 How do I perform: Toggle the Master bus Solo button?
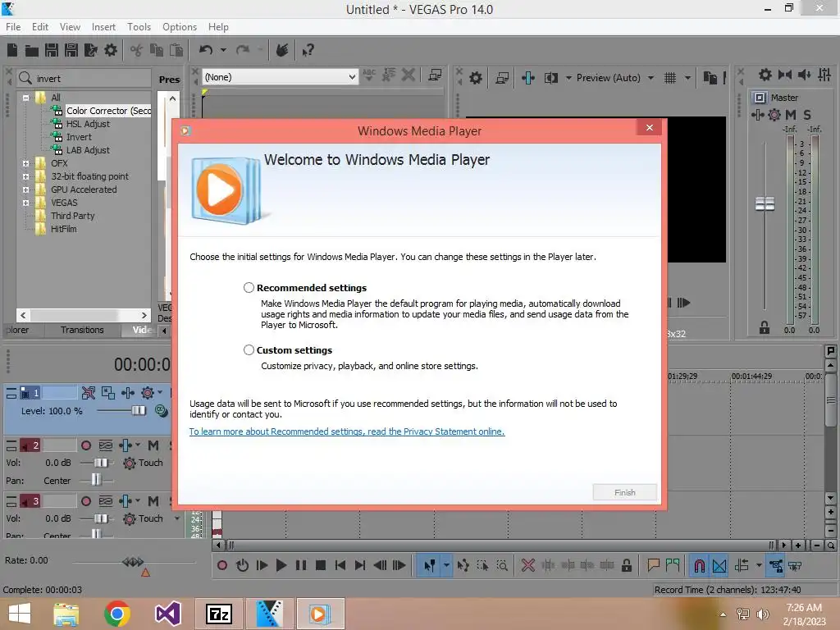pyautogui.click(x=807, y=115)
